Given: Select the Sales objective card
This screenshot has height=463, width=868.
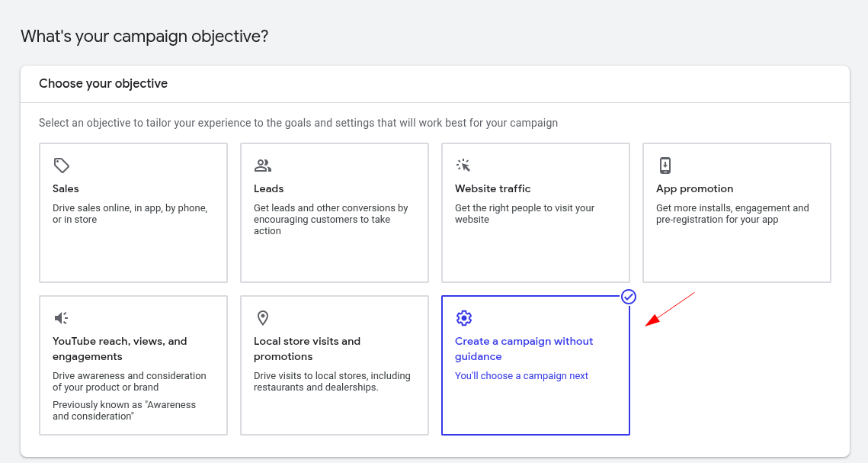Looking at the screenshot, I should 133,213.
